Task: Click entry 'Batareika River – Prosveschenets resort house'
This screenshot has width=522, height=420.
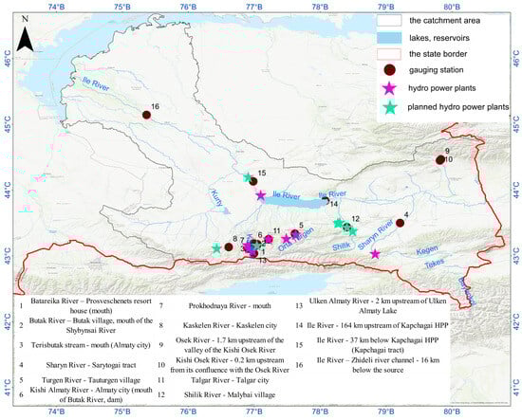Action: pyautogui.click(x=91, y=305)
